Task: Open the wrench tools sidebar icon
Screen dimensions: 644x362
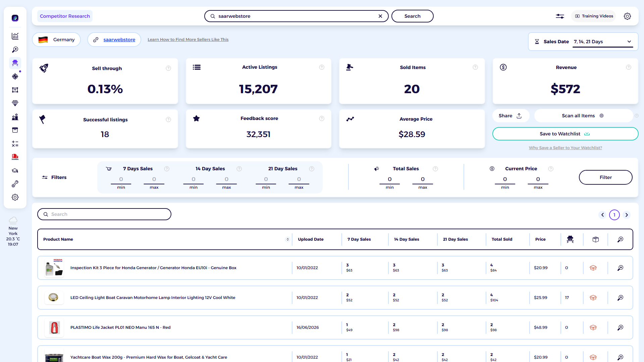Action: (15, 184)
